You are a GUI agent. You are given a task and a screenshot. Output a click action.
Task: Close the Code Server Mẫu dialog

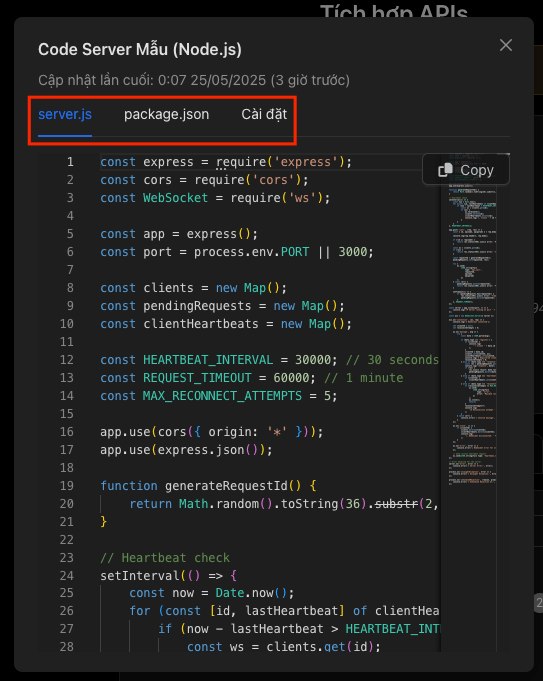[506, 45]
